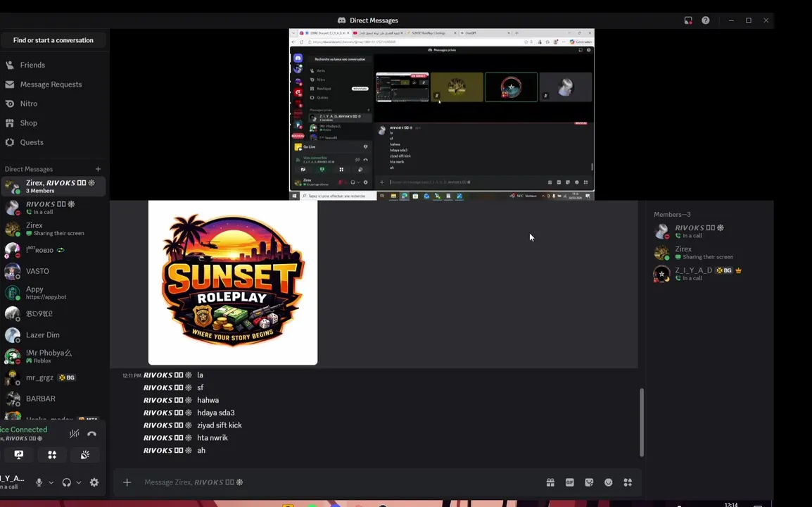This screenshot has width=812, height=507.
Task: Open Zirex DM sharing their screen
Action: (x=53, y=229)
